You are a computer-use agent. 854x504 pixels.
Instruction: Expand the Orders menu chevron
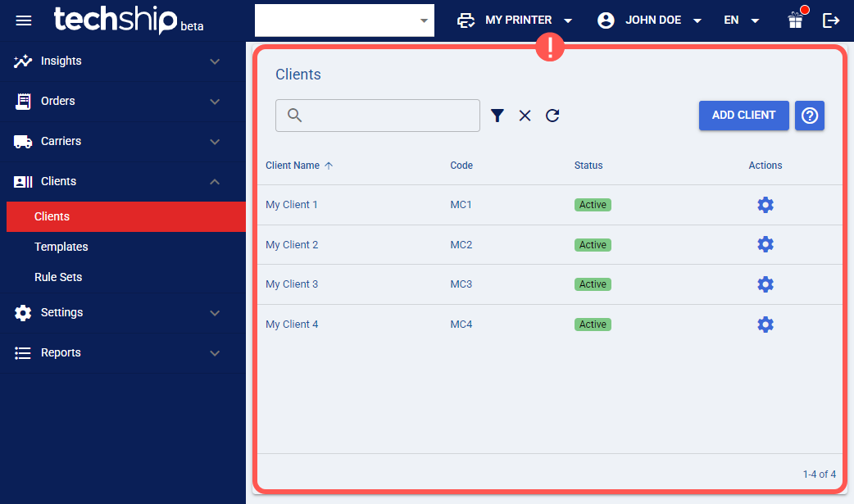click(x=215, y=102)
